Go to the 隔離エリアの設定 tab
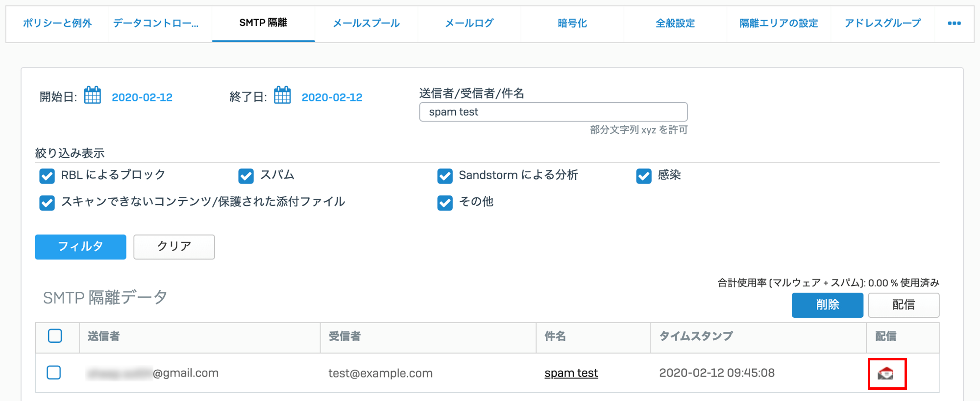980x401 pixels. (x=779, y=23)
